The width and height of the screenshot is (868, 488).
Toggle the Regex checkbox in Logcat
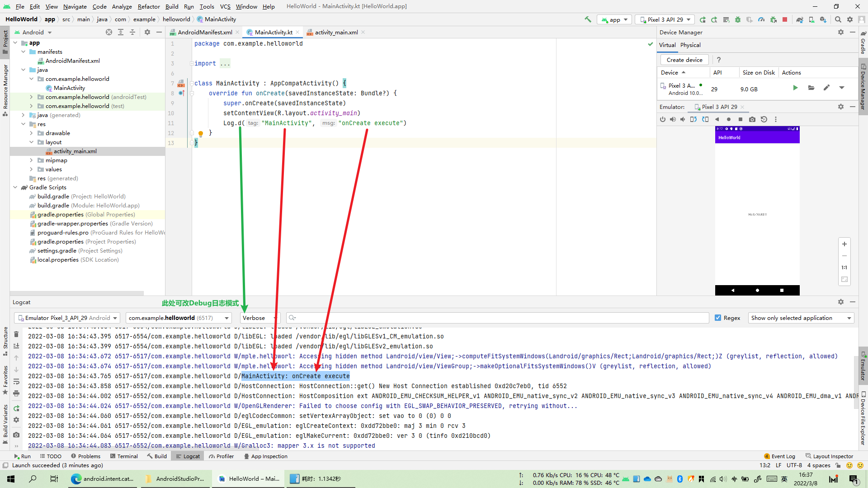[718, 318]
